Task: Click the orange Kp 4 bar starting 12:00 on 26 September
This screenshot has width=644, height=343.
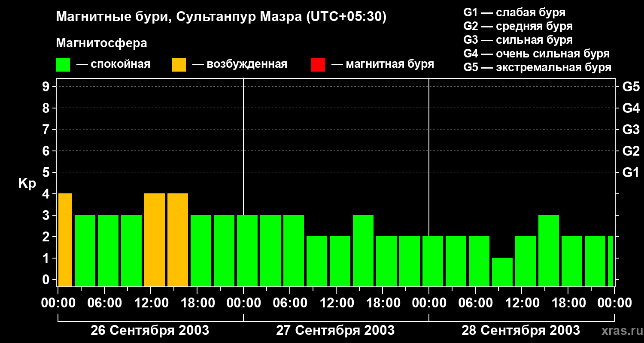Action: tap(155, 240)
